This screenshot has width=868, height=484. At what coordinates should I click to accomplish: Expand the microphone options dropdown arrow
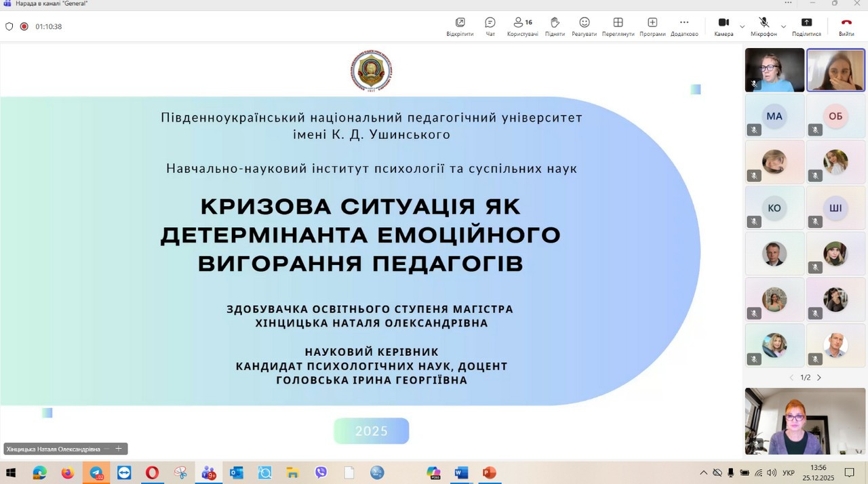pyautogui.click(x=783, y=27)
